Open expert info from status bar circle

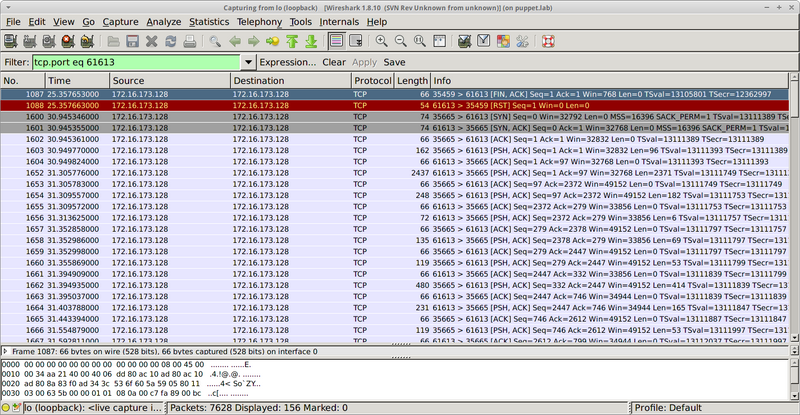tap(6, 408)
